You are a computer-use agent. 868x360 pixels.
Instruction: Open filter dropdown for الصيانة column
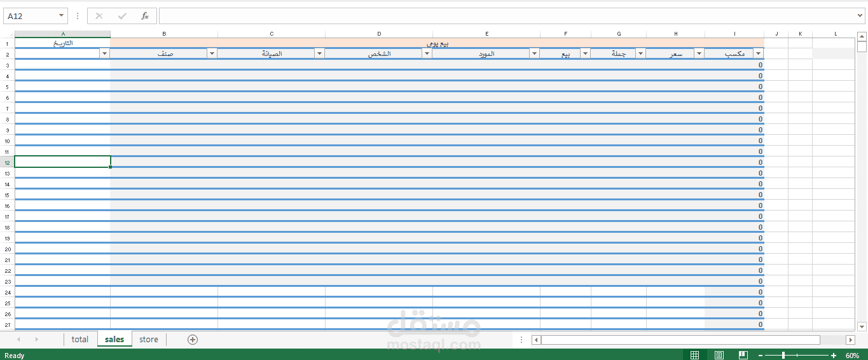[319, 54]
